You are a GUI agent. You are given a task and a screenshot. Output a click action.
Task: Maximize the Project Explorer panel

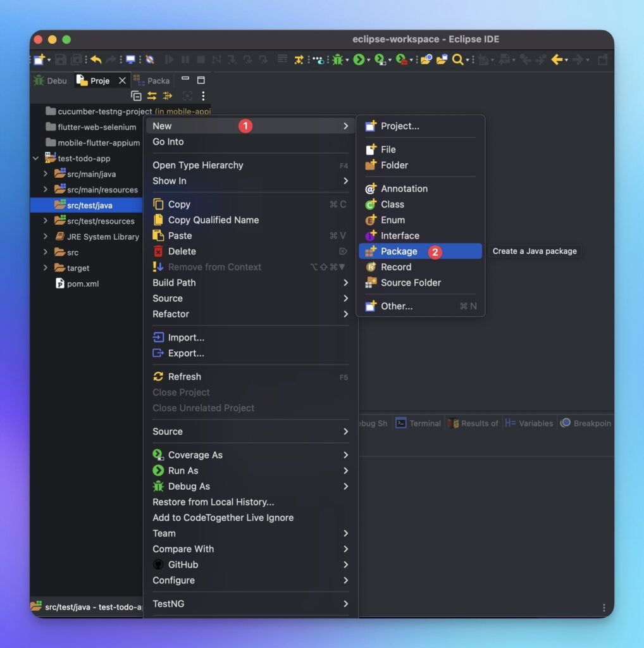coord(201,80)
